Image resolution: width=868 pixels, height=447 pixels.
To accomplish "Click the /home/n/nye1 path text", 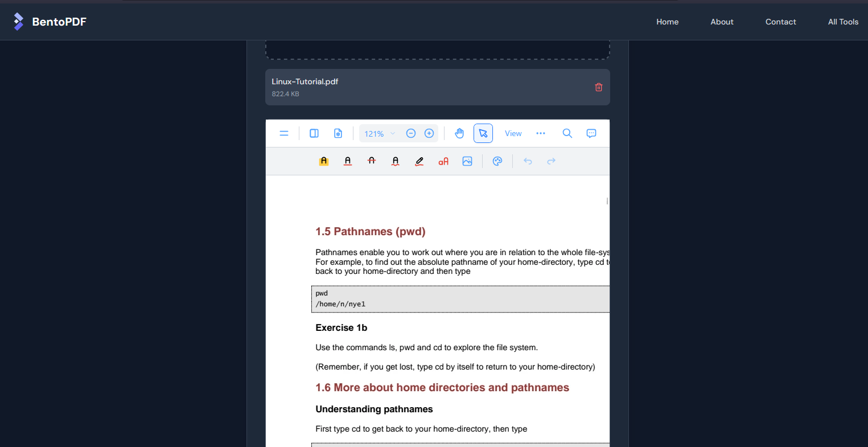I will click(x=340, y=304).
